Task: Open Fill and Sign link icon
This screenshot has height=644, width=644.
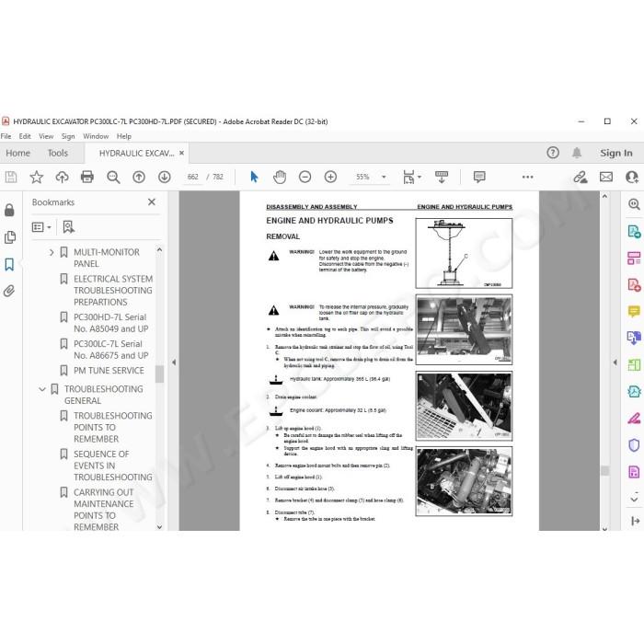Action: (581, 177)
